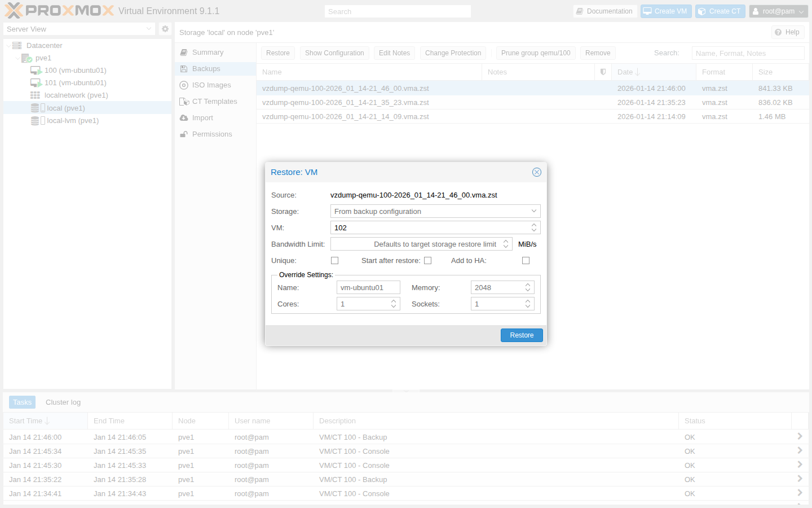Enable Add to HA option

pyautogui.click(x=526, y=260)
